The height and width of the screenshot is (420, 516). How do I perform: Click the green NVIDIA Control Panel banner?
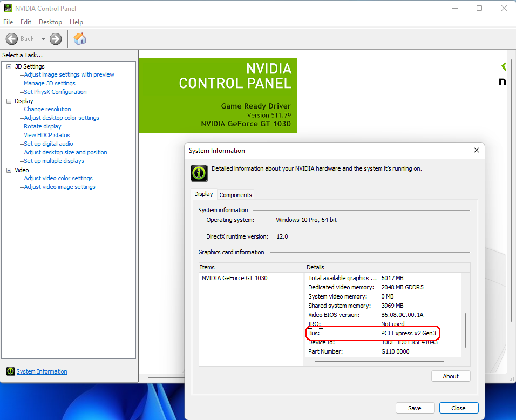click(x=218, y=96)
